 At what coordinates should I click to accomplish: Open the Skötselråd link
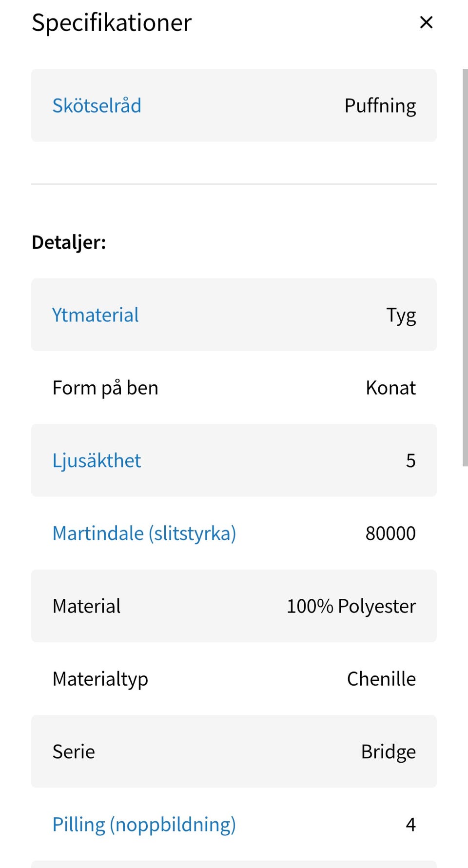97,106
